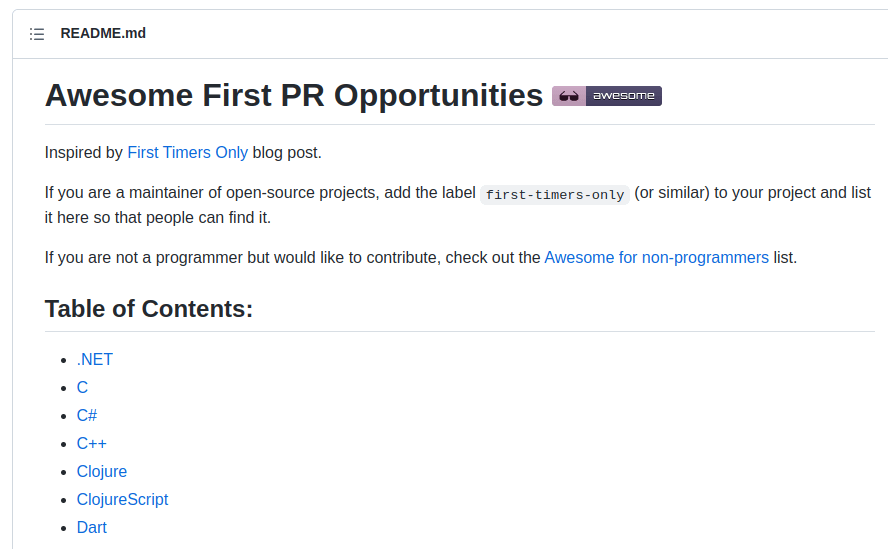Open the First Timers Only link
This screenshot has height=549, width=888.
(x=187, y=153)
